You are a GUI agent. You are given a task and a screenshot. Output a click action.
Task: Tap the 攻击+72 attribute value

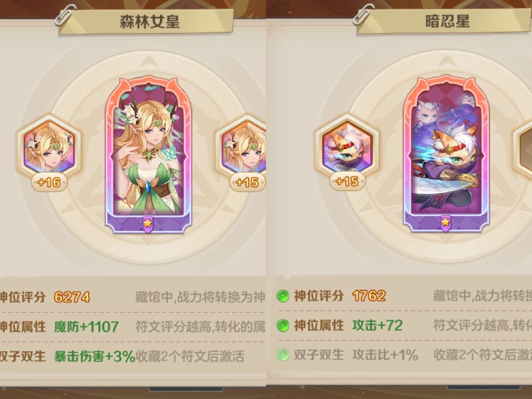coord(377,326)
